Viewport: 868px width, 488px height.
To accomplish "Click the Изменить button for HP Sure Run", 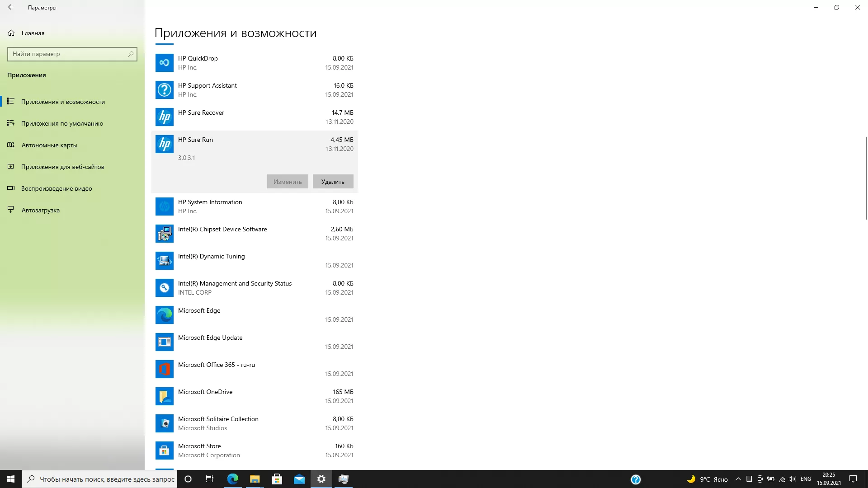I will click(288, 182).
